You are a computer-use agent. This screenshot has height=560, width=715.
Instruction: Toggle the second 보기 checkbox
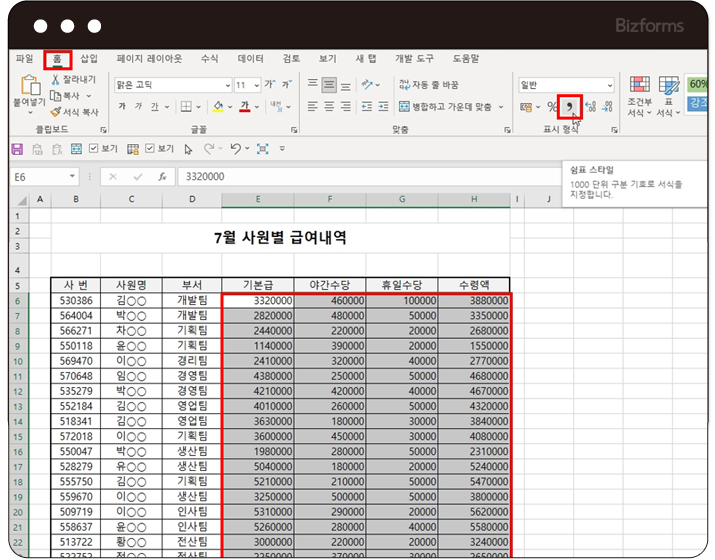coord(150,149)
